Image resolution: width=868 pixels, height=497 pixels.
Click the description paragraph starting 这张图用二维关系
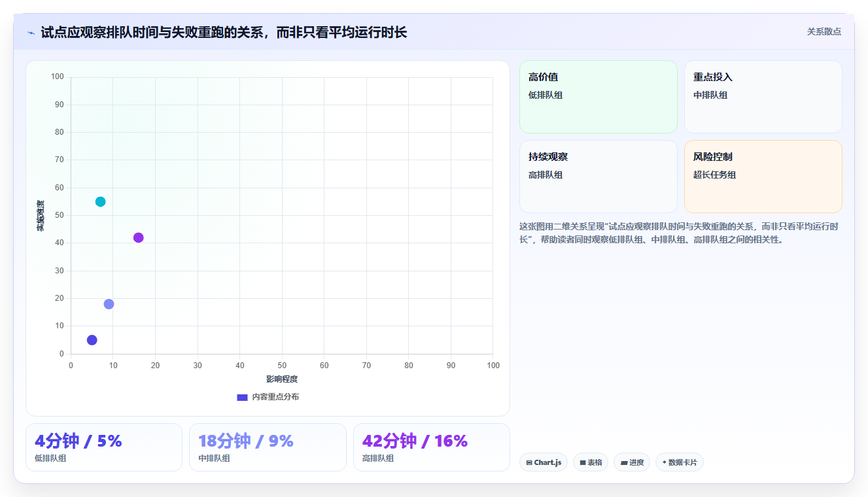680,233
